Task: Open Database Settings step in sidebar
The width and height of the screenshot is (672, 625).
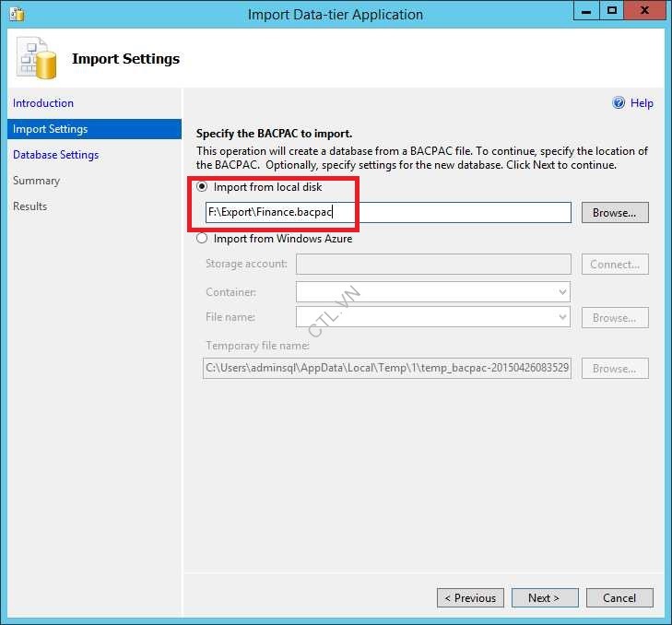Action: [55, 155]
